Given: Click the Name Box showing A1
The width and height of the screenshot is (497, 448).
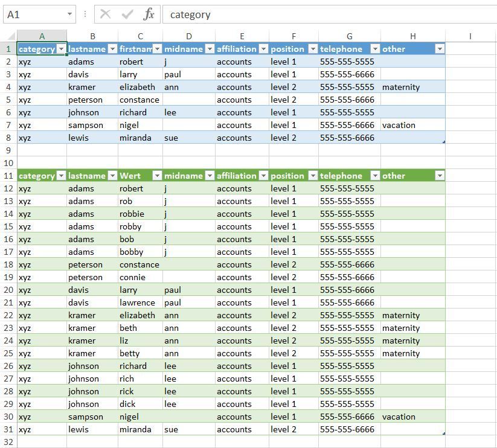Looking at the screenshot, I should coord(39,14).
